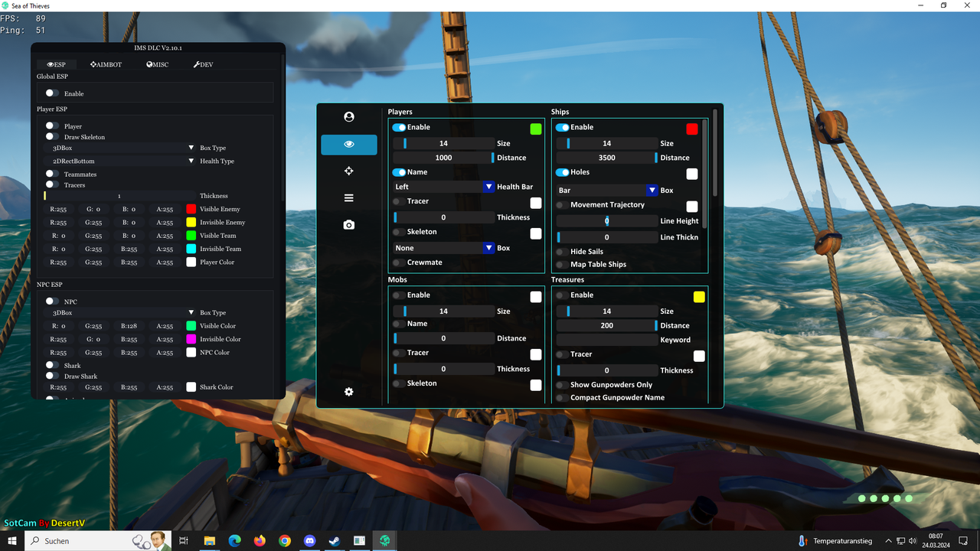This screenshot has width=980, height=551.
Task: Toggle the Teammates switch
Action: (52, 174)
